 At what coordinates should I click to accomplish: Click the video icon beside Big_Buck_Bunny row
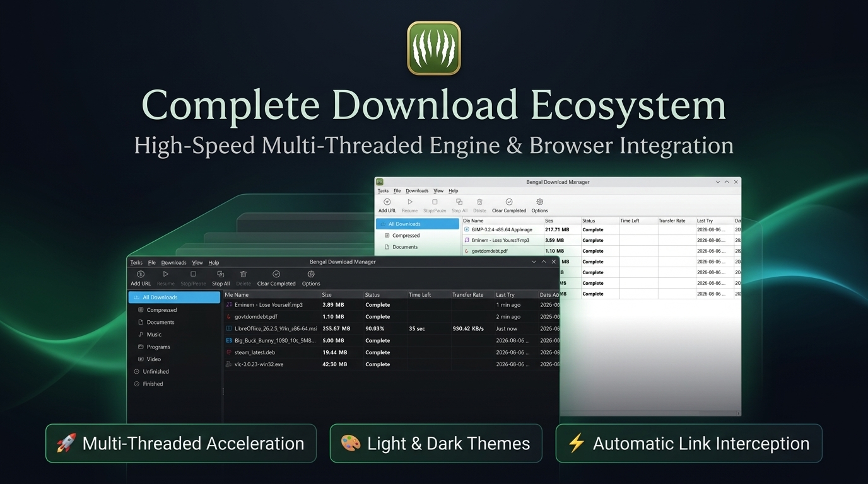(x=229, y=341)
